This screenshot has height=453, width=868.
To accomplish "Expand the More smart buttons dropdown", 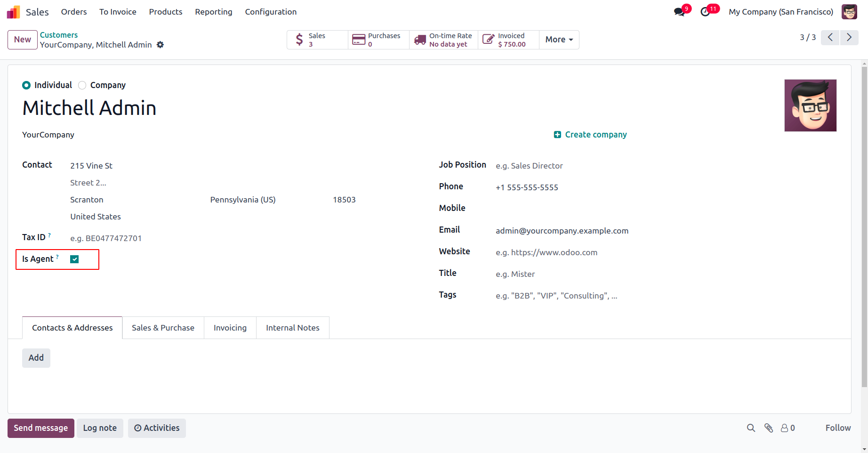I will (559, 40).
